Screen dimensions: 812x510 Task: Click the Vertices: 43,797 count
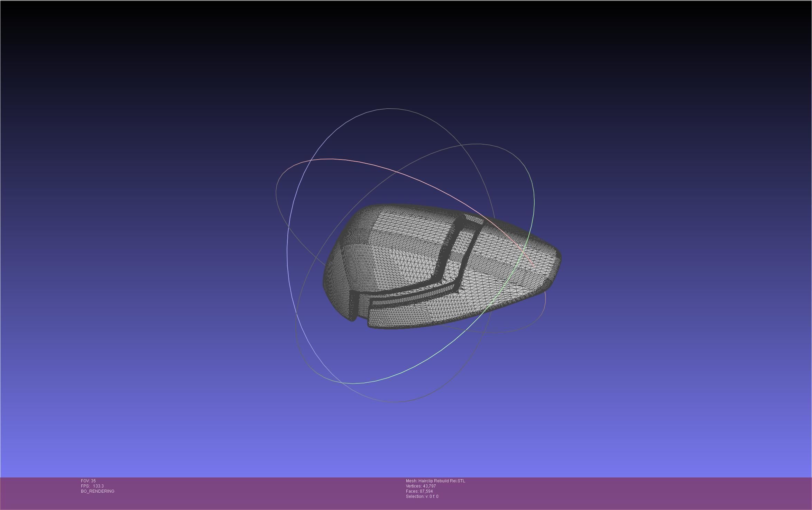[421, 486]
